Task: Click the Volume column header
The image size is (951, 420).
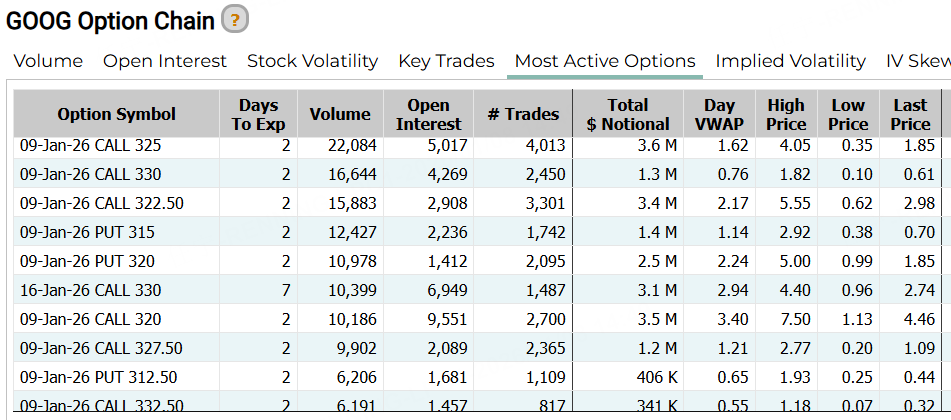Action: [340, 114]
